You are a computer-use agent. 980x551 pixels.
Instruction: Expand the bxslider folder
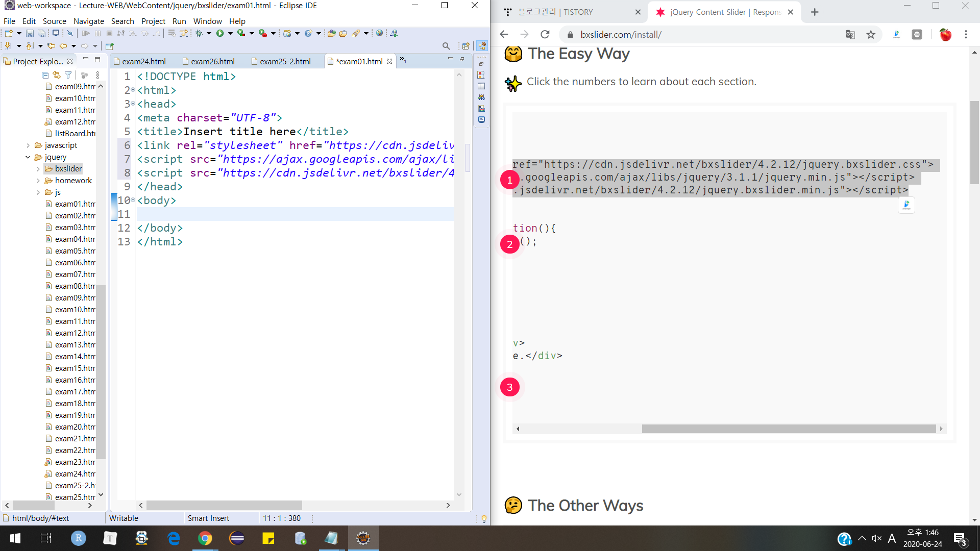pyautogui.click(x=38, y=169)
